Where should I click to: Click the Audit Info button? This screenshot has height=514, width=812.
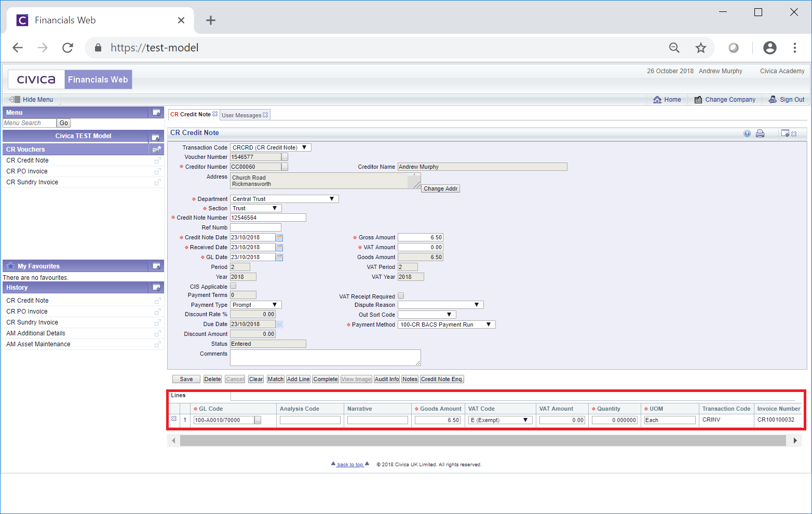(x=387, y=379)
